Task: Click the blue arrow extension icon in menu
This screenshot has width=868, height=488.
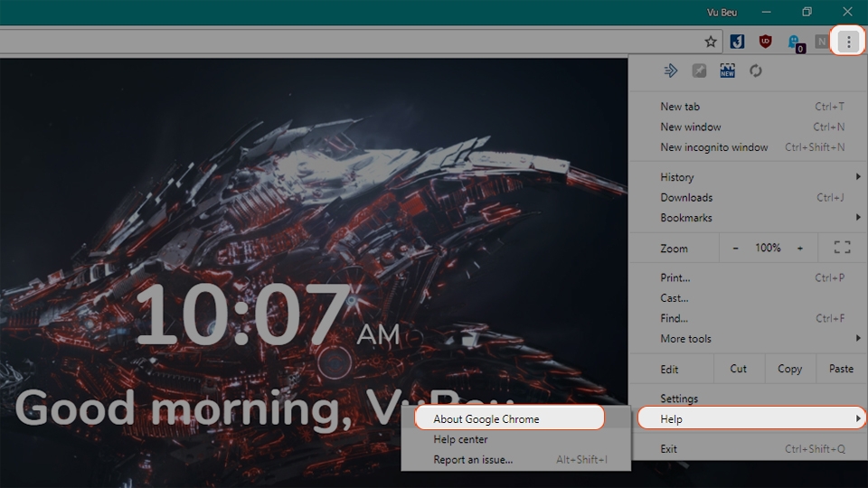Action: [670, 70]
